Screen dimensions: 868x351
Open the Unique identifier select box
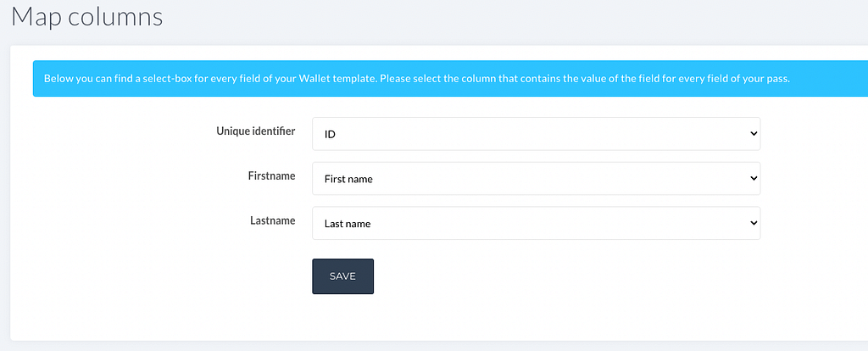(536, 133)
